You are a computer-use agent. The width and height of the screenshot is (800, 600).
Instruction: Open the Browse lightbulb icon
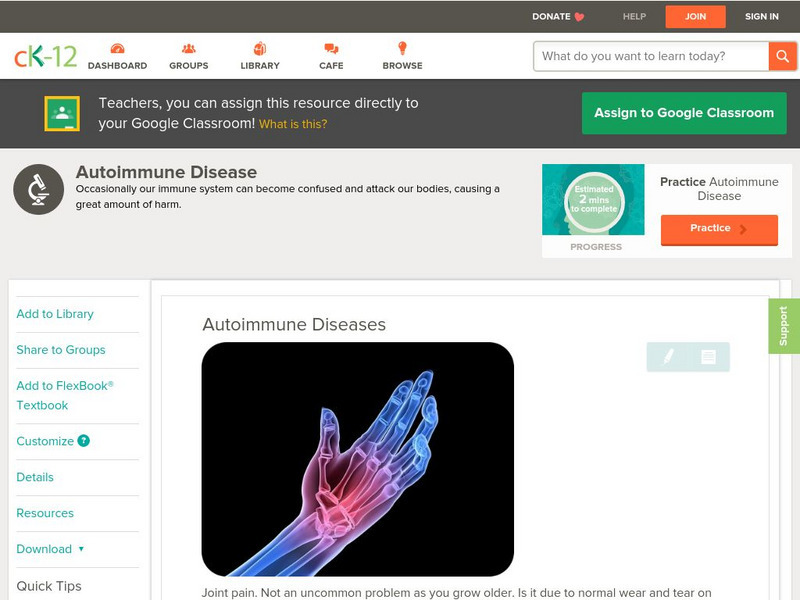(x=403, y=48)
